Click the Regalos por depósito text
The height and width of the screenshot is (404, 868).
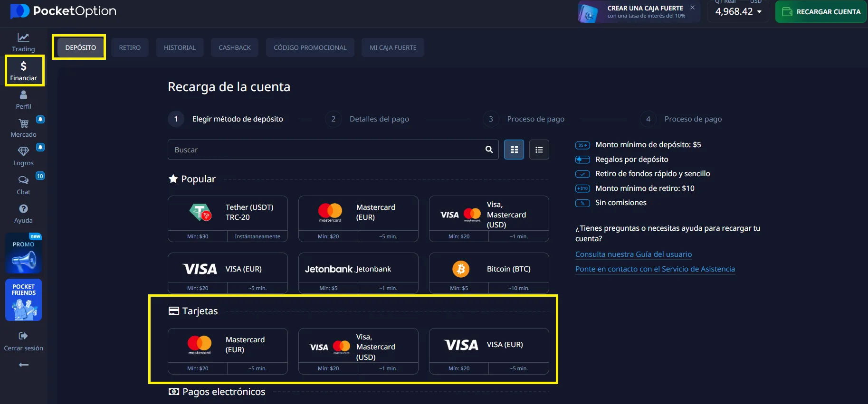(632, 160)
